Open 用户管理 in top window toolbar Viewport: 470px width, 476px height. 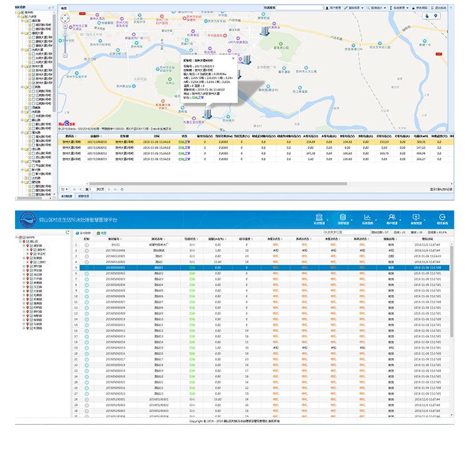tap(333, 8)
